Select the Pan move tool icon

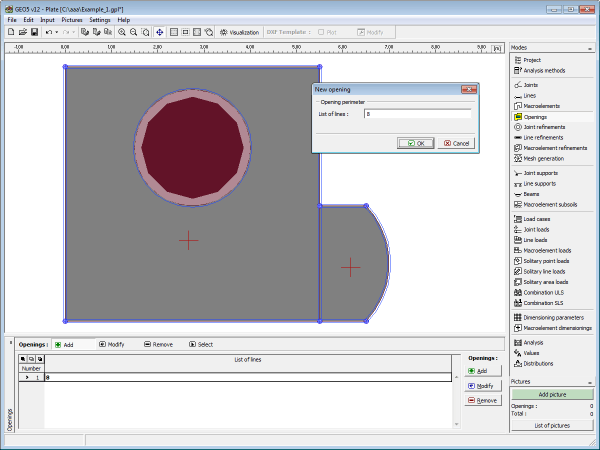160,32
